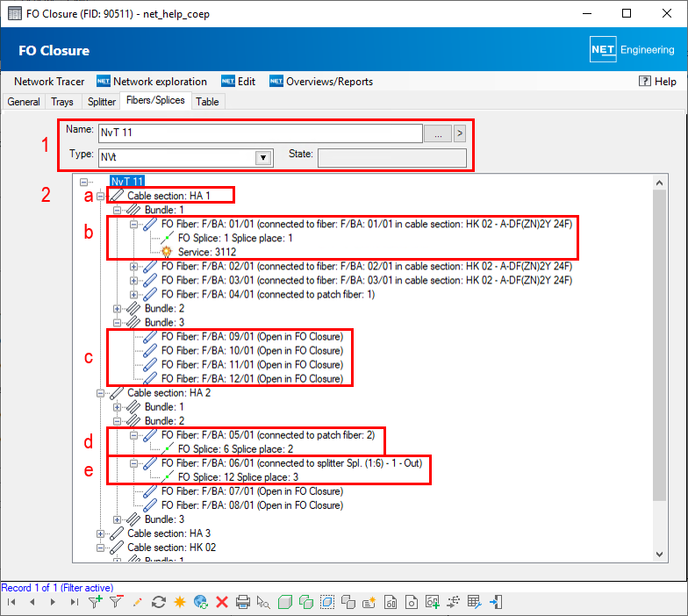Viewport: 688px width, 616px height.
Task: Click the Service: 3112 gear icon
Action: (x=167, y=251)
